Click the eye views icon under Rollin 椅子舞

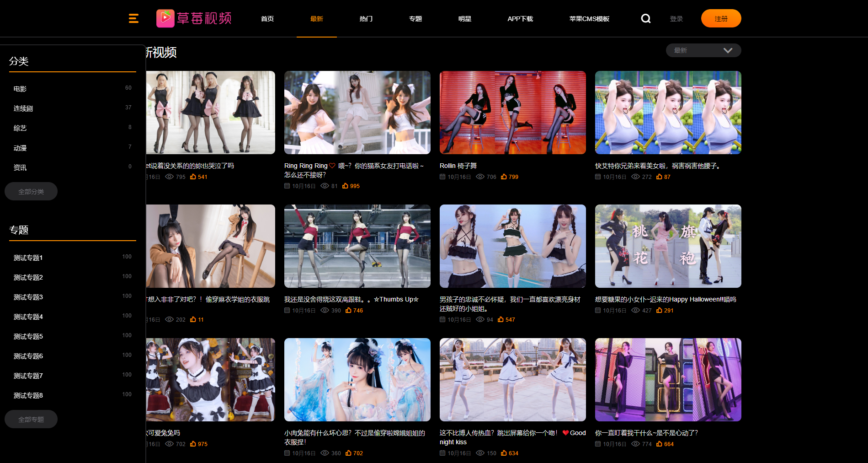point(480,177)
